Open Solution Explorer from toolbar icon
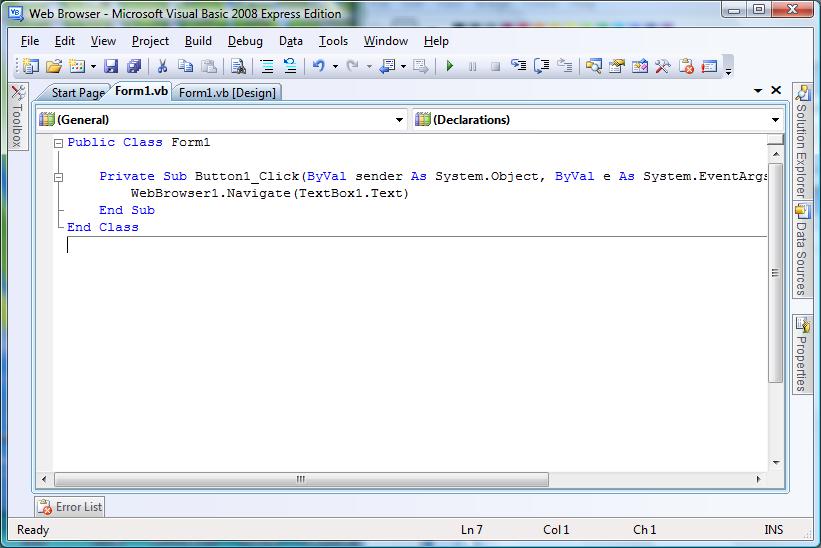 (593, 66)
